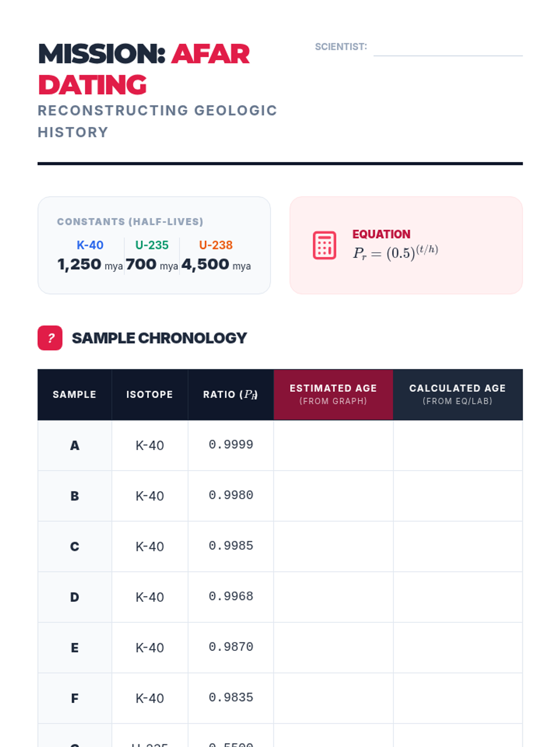The height and width of the screenshot is (747, 560).
Task: Select Estimated Age cell for sample F
Action: pos(333,698)
